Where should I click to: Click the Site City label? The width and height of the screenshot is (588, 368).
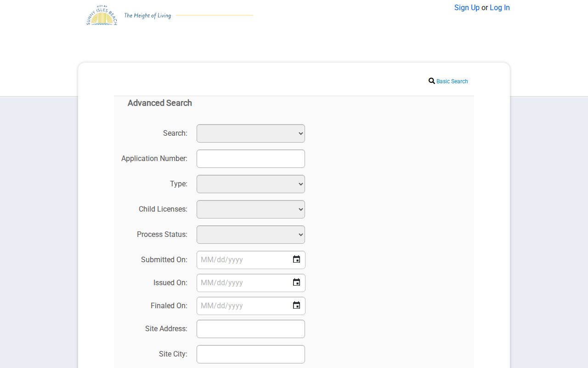[173, 354]
